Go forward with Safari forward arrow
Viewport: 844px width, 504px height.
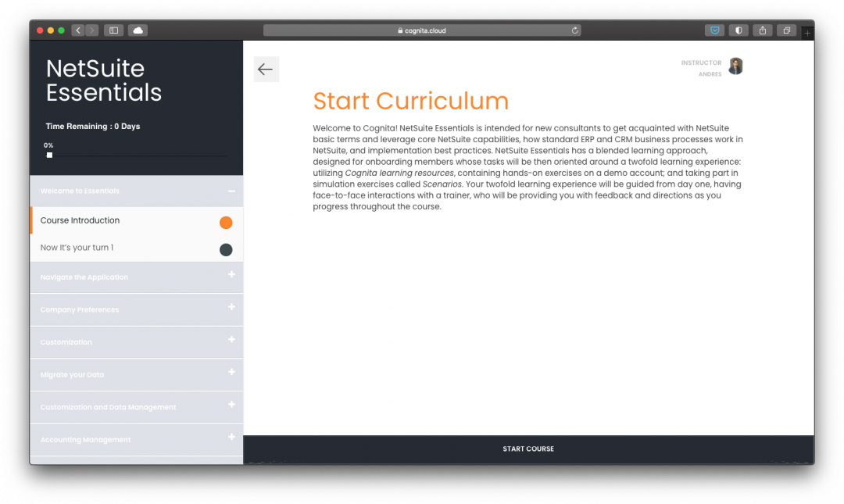click(92, 30)
